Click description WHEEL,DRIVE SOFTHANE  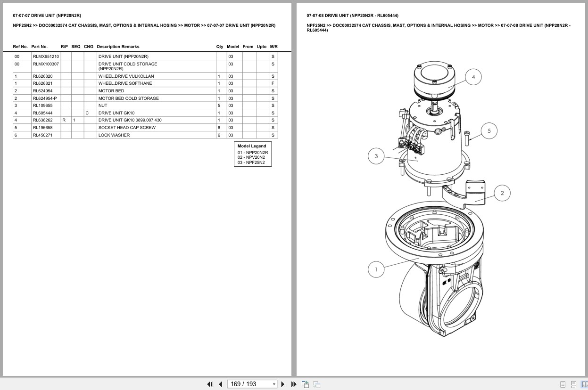click(125, 83)
